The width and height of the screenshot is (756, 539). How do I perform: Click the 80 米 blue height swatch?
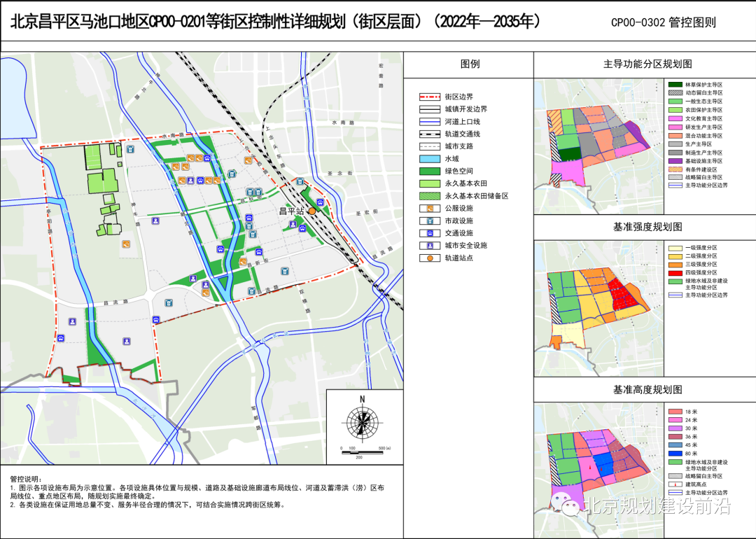click(x=675, y=454)
